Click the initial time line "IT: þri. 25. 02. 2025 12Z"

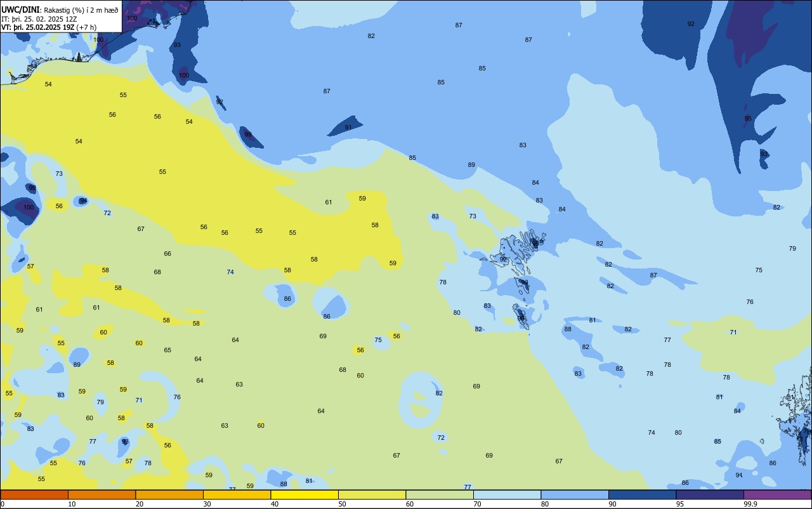click(x=39, y=19)
